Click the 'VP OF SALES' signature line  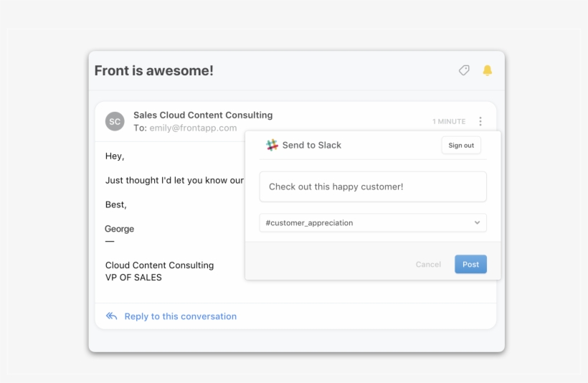tap(133, 278)
